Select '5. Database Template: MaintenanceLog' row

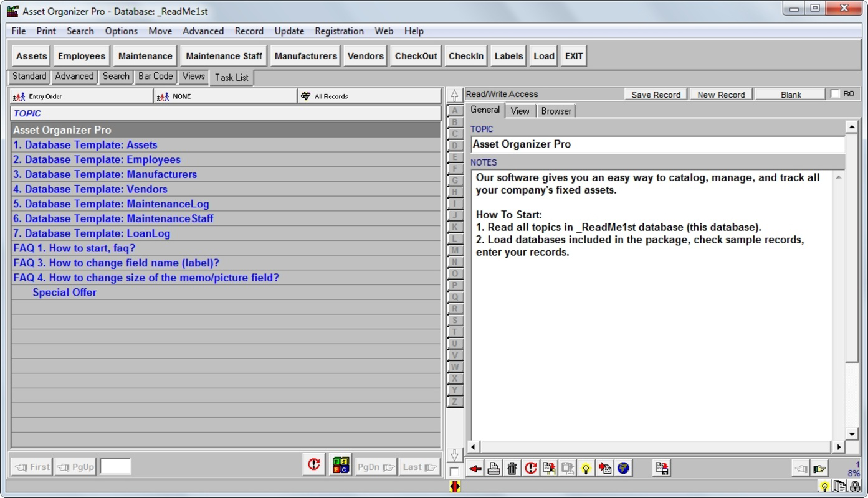coord(226,204)
